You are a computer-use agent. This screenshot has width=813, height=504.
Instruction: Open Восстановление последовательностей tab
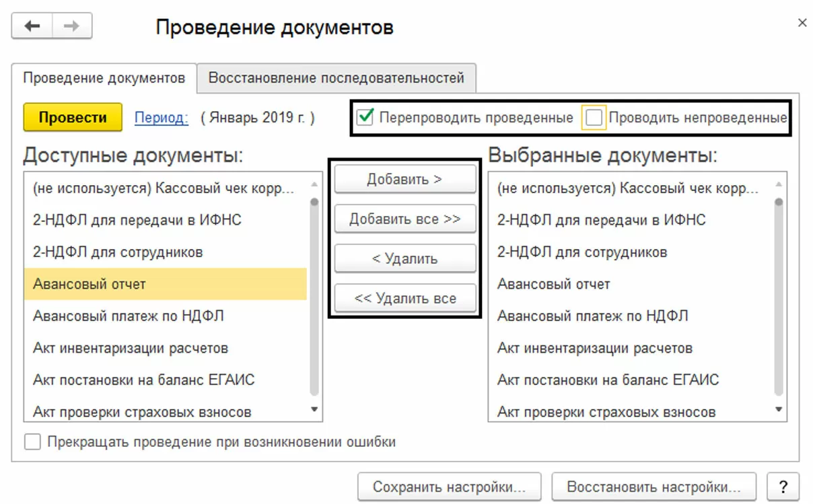pos(337,78)
